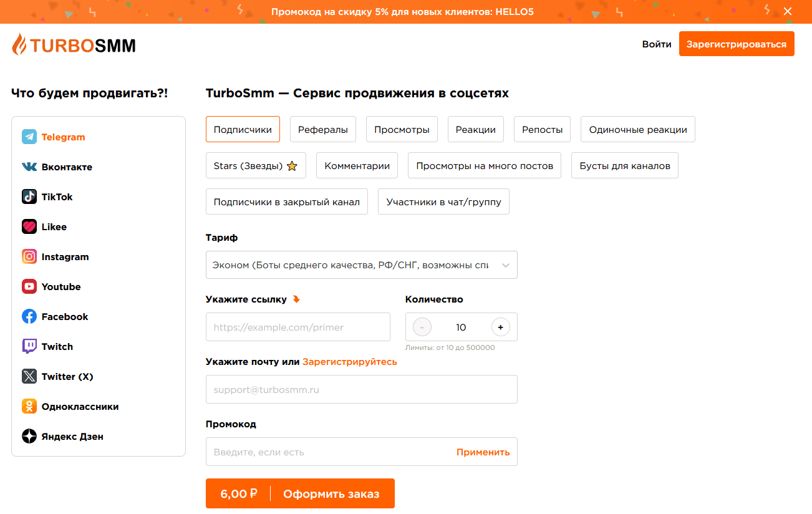Select the Одиночные реакции tab
The height and width of the screenshot is (514, 812).
(638, 129)
